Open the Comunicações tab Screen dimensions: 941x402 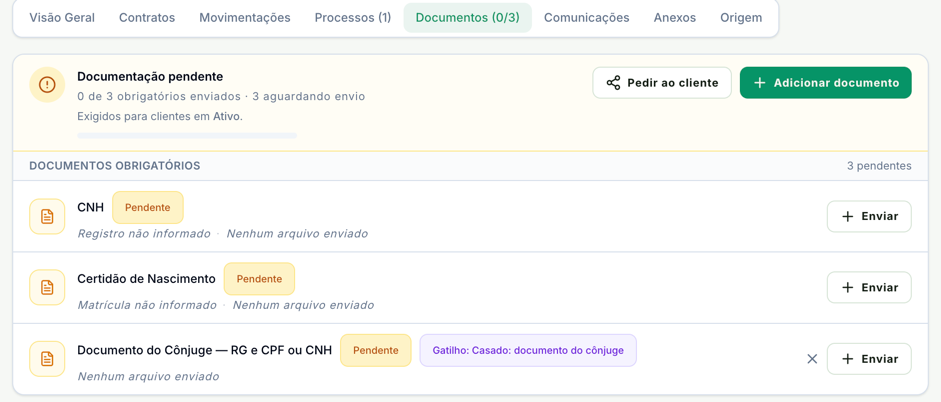[x=587, y=17]
